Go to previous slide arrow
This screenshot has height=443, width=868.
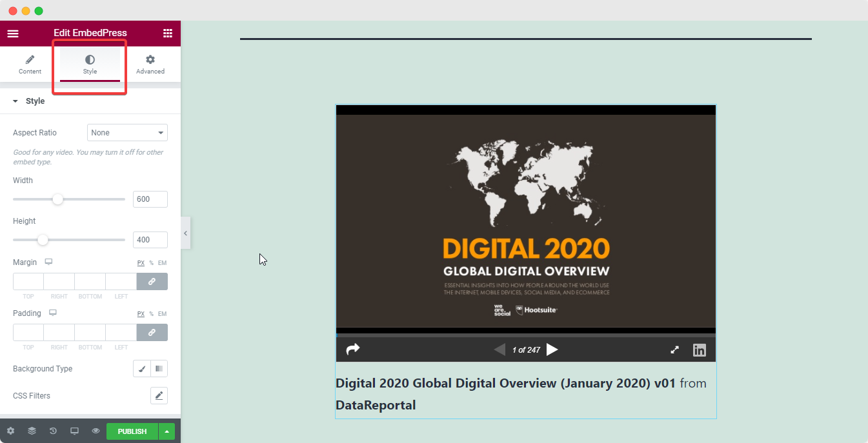coord(500,349)
